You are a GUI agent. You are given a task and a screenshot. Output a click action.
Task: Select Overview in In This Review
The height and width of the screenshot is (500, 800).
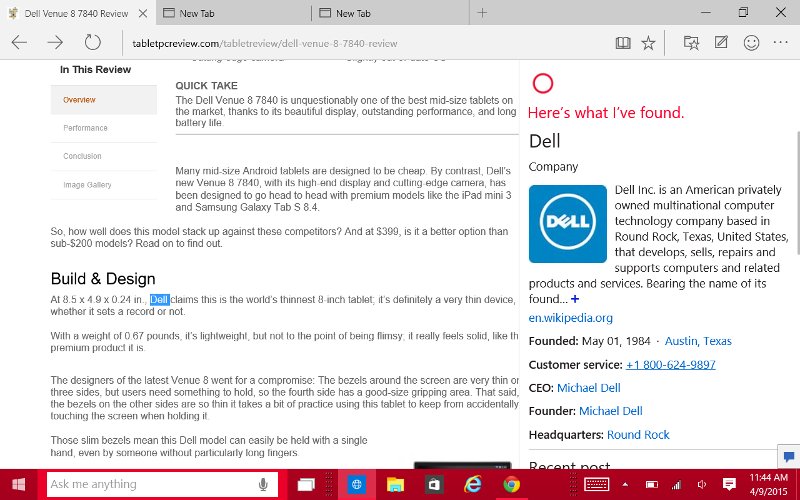tap(104, 100)
